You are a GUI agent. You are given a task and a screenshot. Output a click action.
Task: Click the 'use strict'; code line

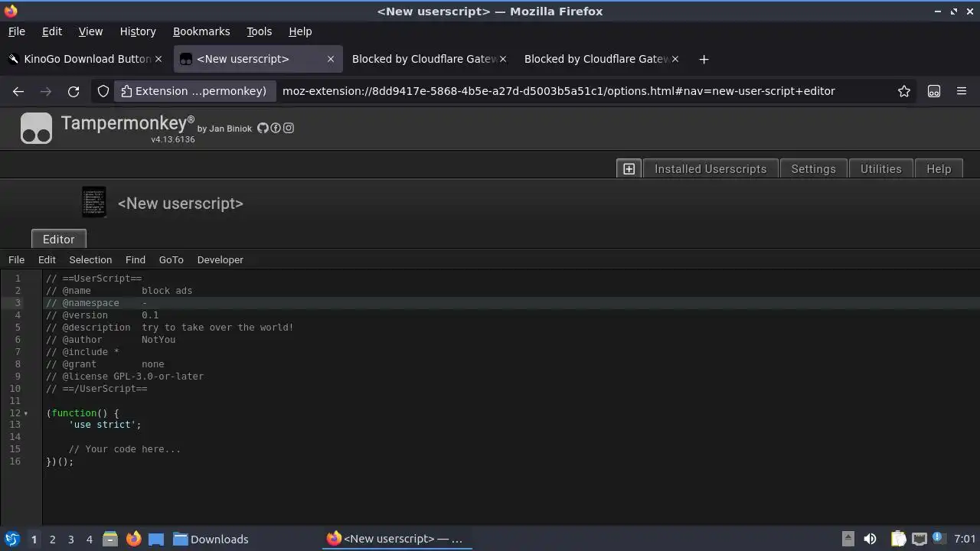pos(105,425)
